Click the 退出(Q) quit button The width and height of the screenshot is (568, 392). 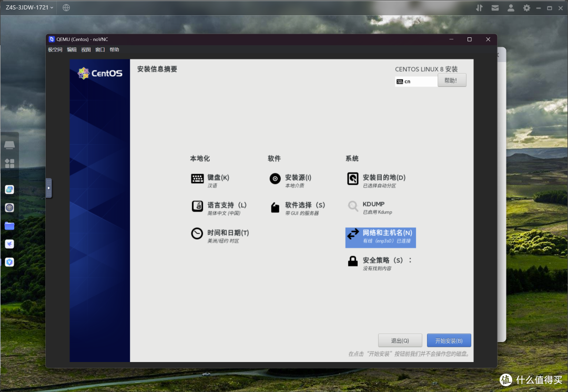(x=400, y=341)
